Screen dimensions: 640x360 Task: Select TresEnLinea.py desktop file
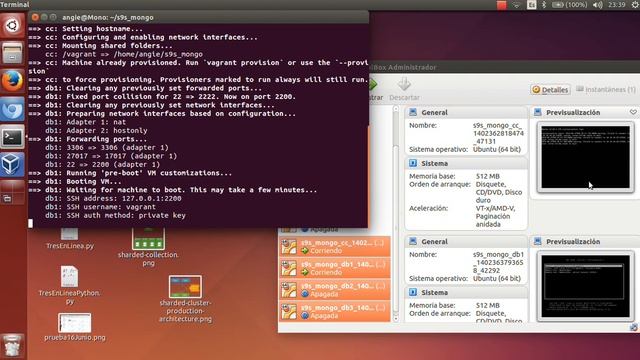70,239
